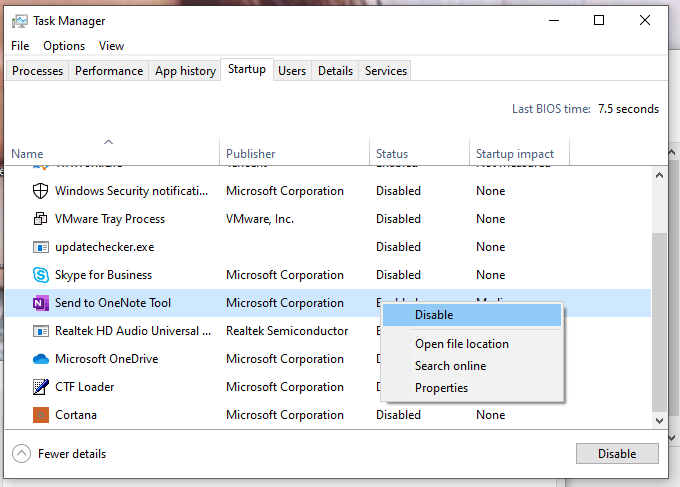The width and height of the screenshot is (680, 487).
Task: Click the Task Manager title bar icon
Action: click(19, 21)
